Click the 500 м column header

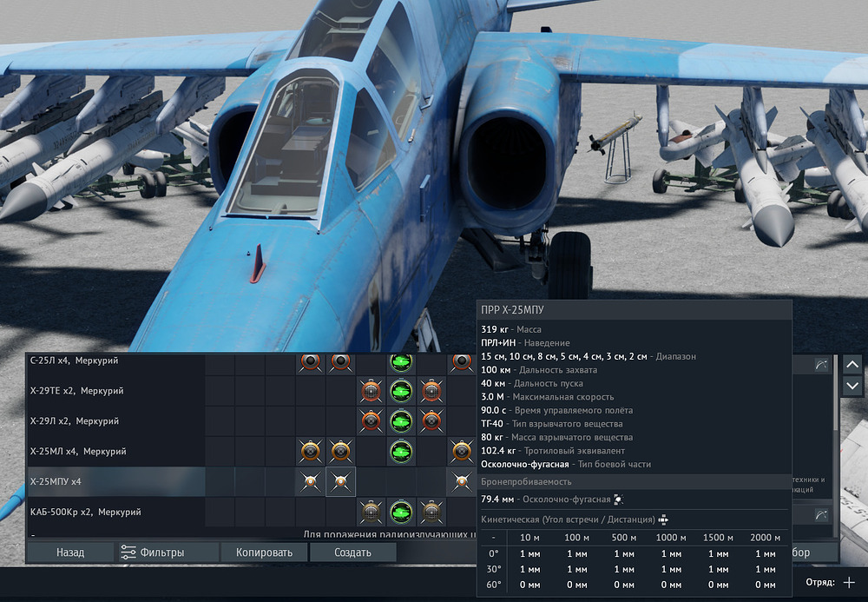click(624, 537)
